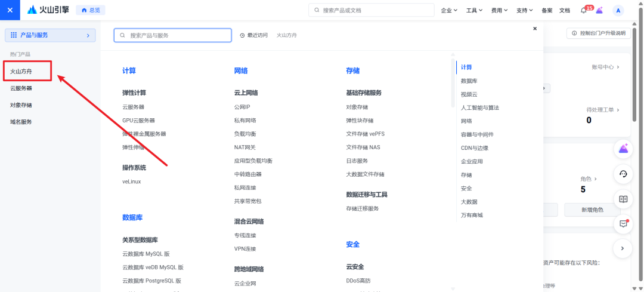Open 域名服务 in hot products sidebar
The width and height of the screenshot is (644, 292).
click(x=21, y=122)
